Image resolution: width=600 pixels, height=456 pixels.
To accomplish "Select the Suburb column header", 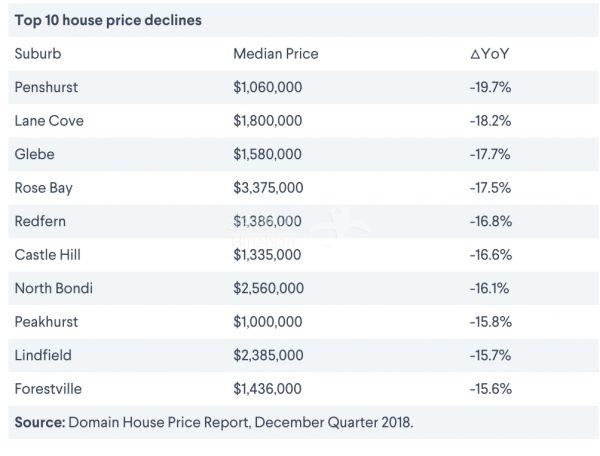I will [38, 54].
